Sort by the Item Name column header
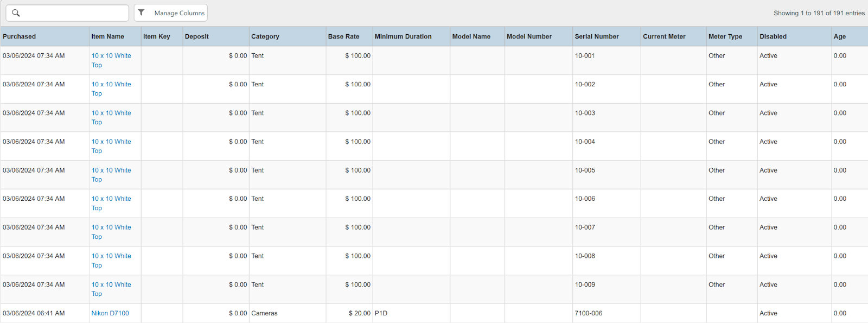 point(107,36)
